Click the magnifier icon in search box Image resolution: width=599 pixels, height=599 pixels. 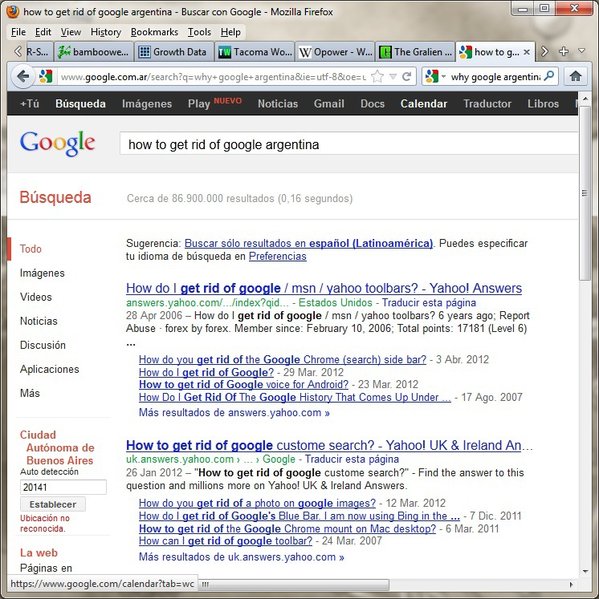coord(549,76)
